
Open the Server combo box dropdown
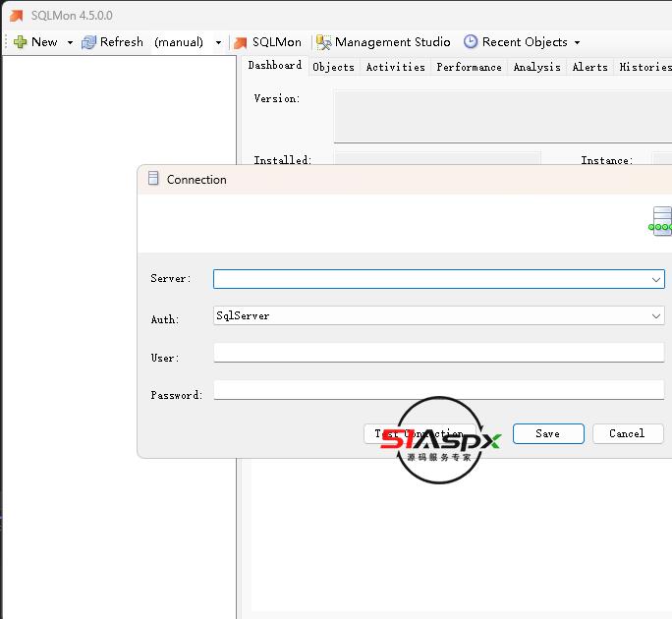[x=656, y=279]
